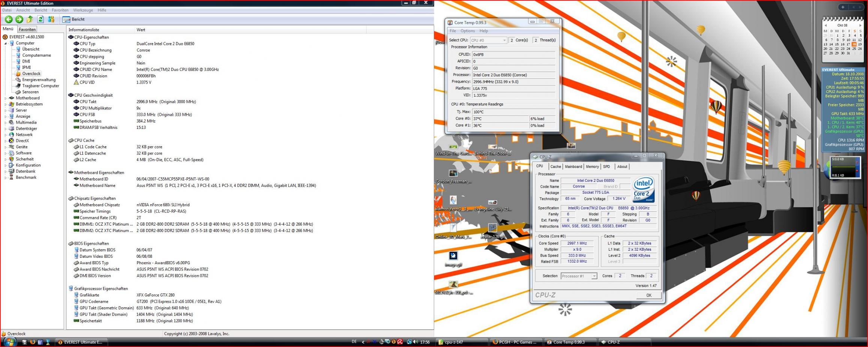Switch to the Cache tab in CPU-Z
This screenshot has width=868, height=347.
point(556,167)
